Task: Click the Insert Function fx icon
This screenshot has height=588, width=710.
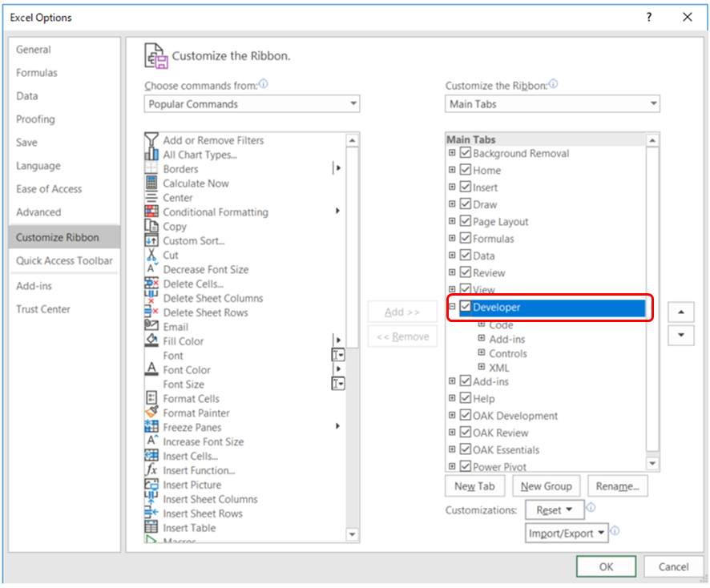Action: click(151, 470)
